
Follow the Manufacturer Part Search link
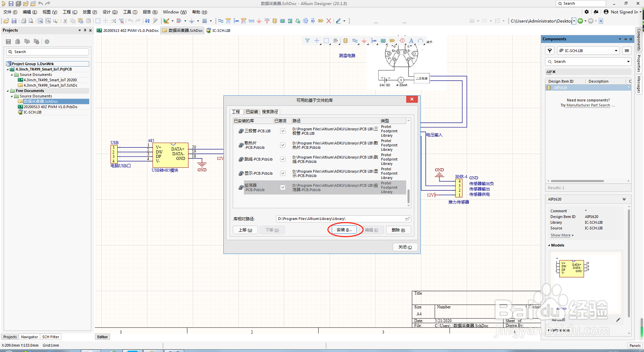pos(588,105)
